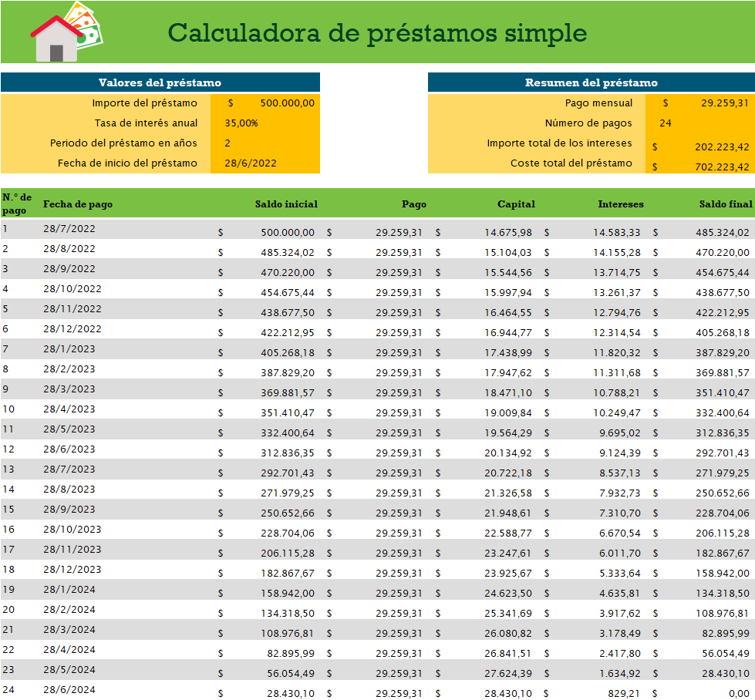
Task: Select the Importe del préstamo label
Action: point(144,103)
